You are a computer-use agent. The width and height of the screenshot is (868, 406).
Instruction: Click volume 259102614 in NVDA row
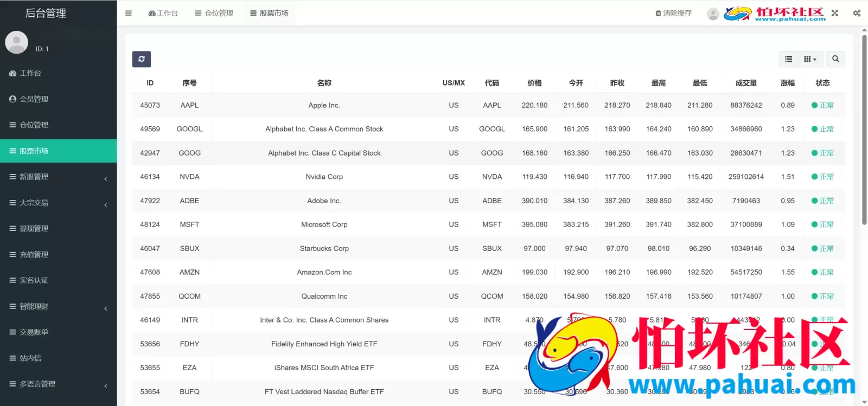(x=746, y=177)
